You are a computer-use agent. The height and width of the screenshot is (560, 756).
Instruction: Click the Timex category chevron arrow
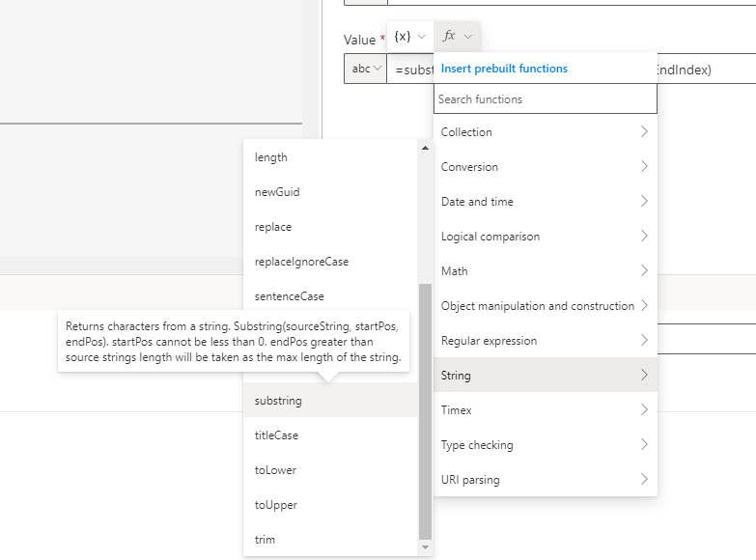[644, 410]
